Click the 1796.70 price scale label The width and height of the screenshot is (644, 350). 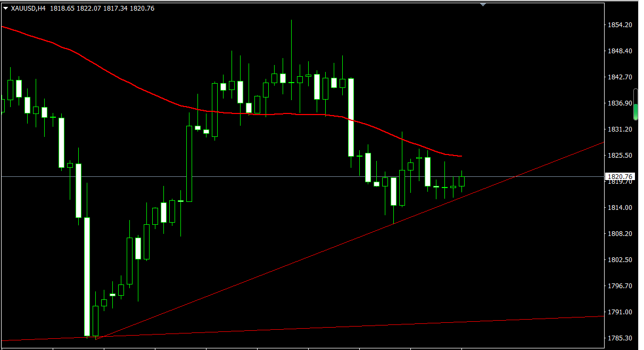620,286
